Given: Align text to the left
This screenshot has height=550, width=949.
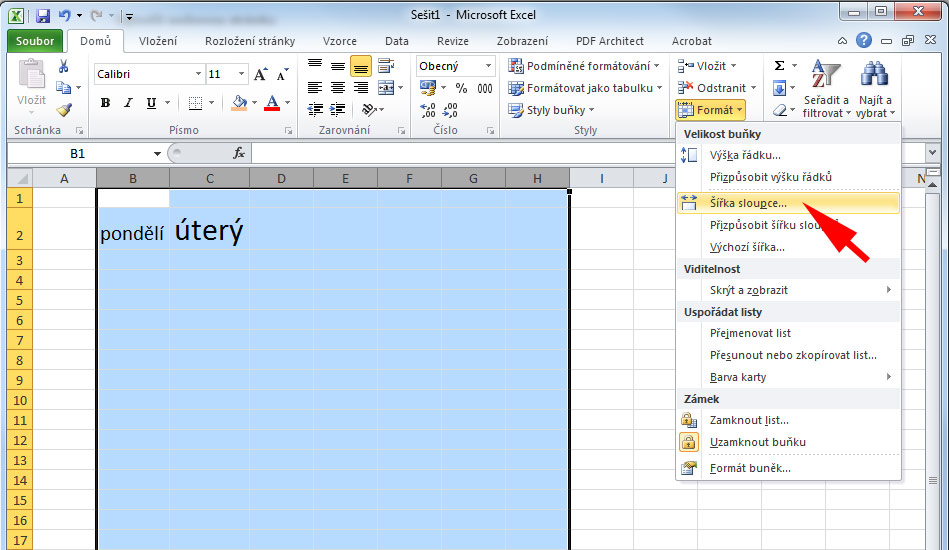Looking at the screenshot, I should (315, 88).
